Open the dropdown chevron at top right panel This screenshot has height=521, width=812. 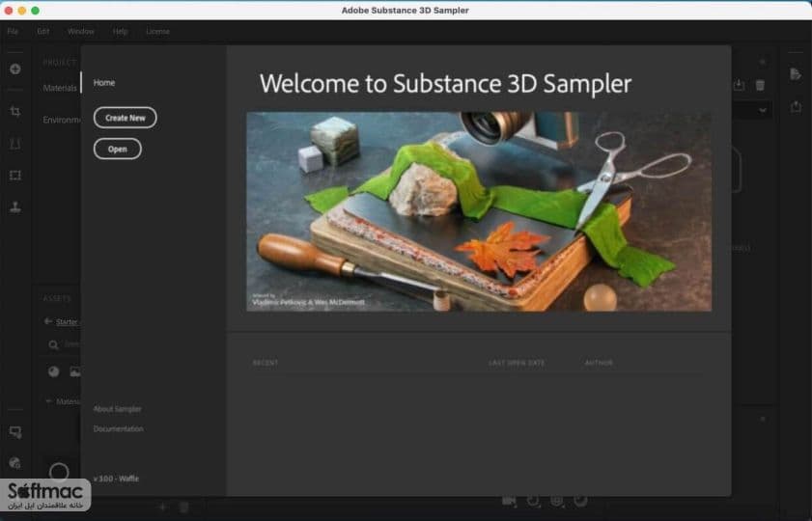(763, 110)
